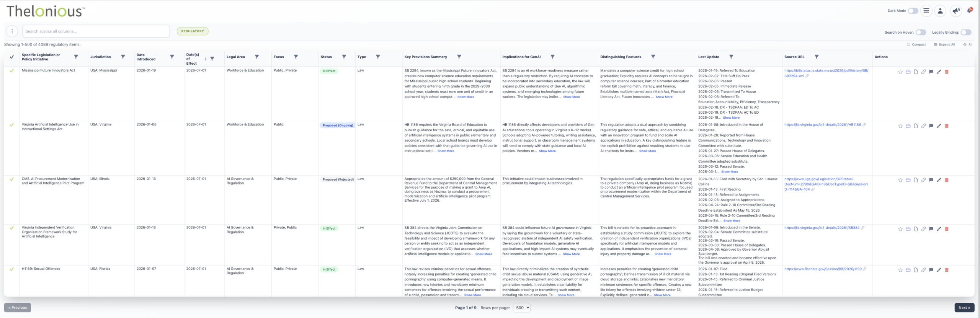Image resolution: width=980 pixels, height=318 pixels.
Task: Copy link icon for Mississippi Future Innovators Act
Action: point(923,72)
